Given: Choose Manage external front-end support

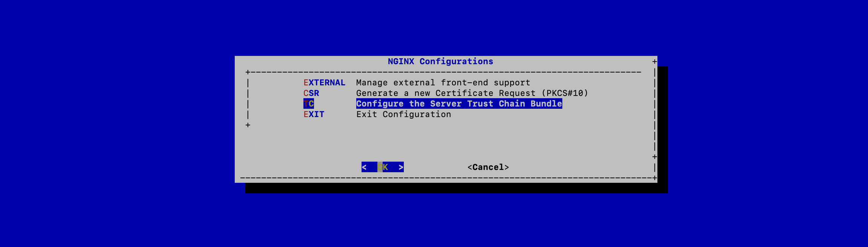Looking at the screenshot, I should [443, 83].
